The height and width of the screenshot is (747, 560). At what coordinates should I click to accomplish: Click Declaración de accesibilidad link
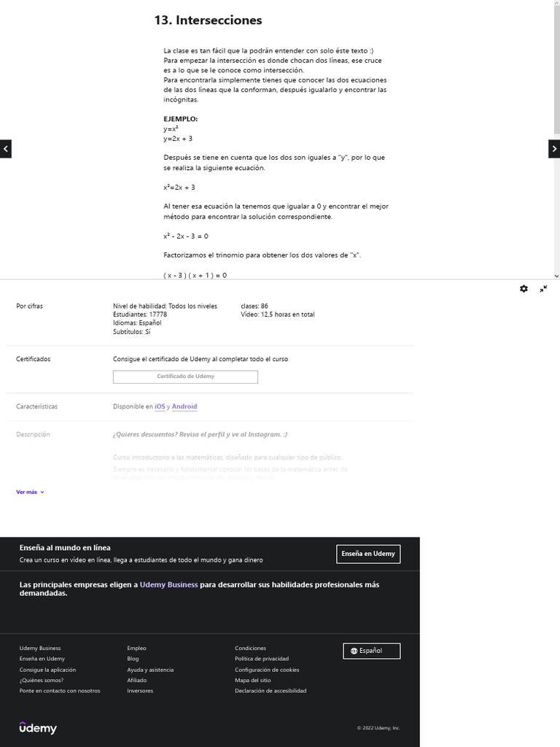[x=271, y=691]
